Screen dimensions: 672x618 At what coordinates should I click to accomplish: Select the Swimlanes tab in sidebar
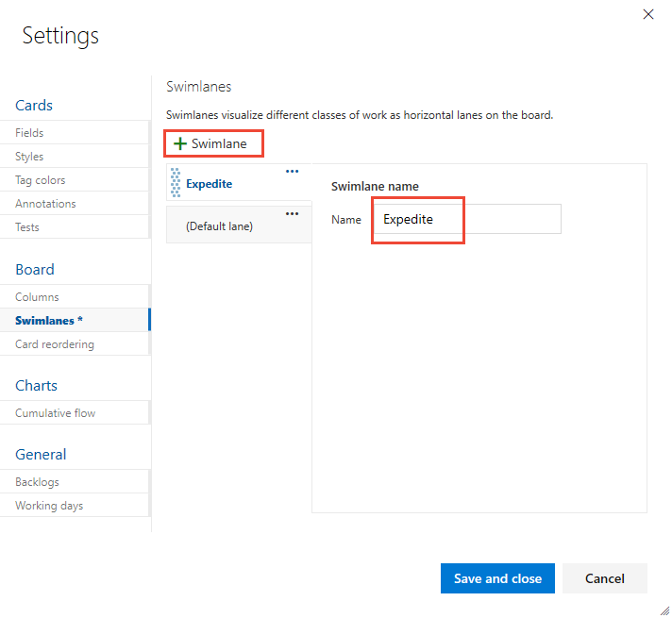[x=75, y=320]
